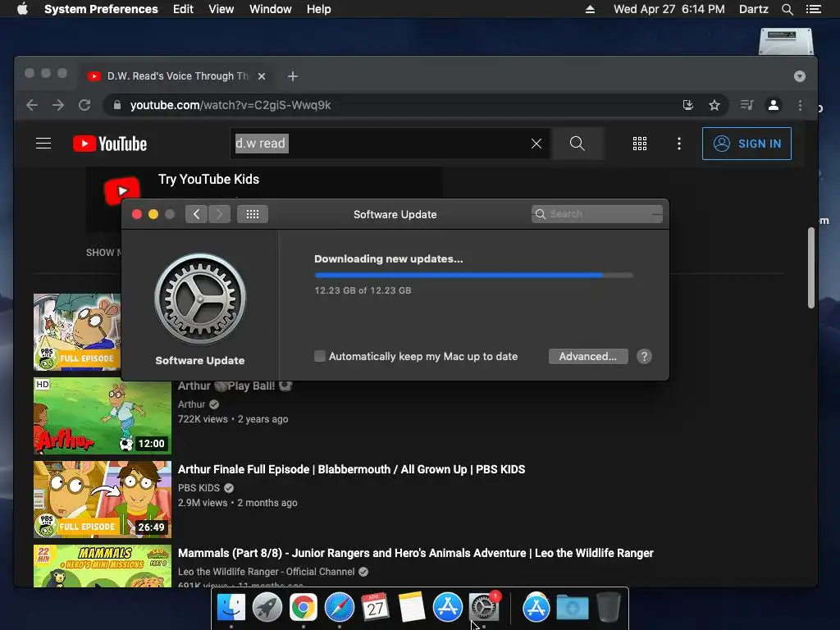Open the Arthur Finale Full Episode thumbnail
This screenshot has width=840, height=630.
coord(103,500)
